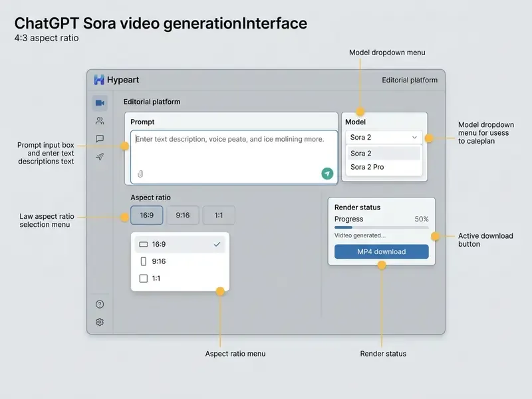532x399 pixels.
Task: Focus the prompt text description field
Action: tap(234, 157)
